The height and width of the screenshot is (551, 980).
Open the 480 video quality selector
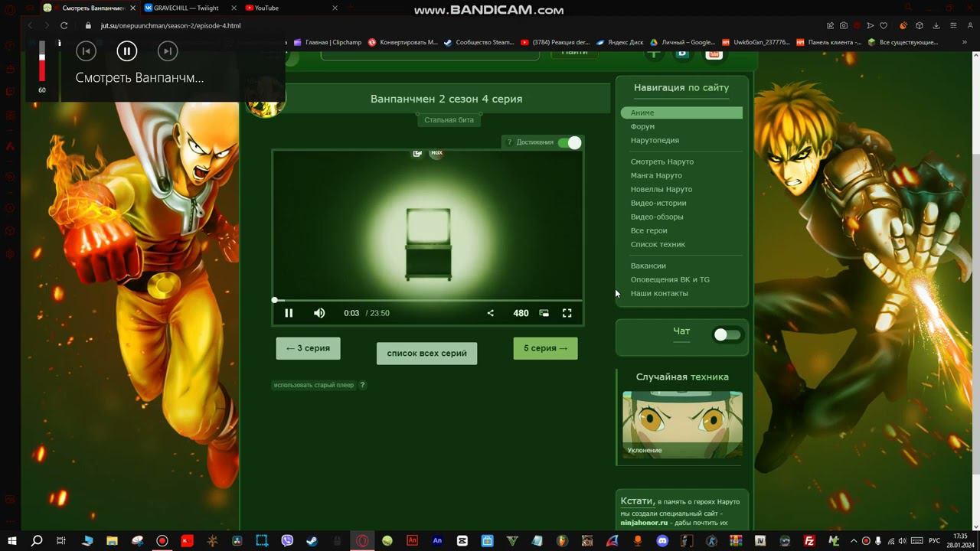click(521, 313)
